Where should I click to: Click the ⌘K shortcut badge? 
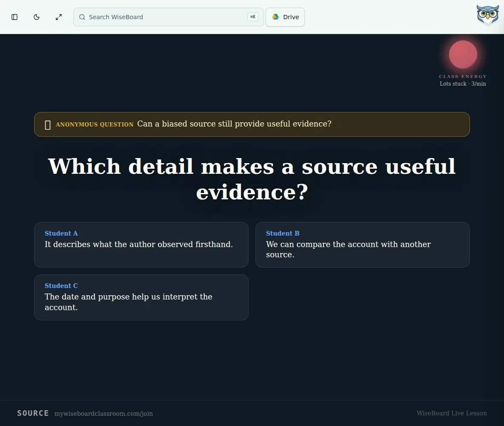coord(253,17)
